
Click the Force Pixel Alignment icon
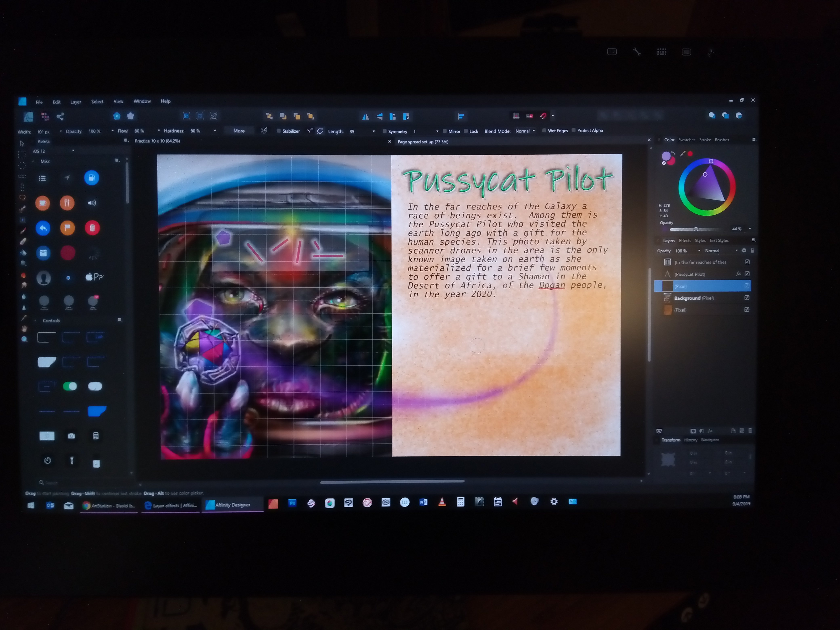click(x=516, y=116)
